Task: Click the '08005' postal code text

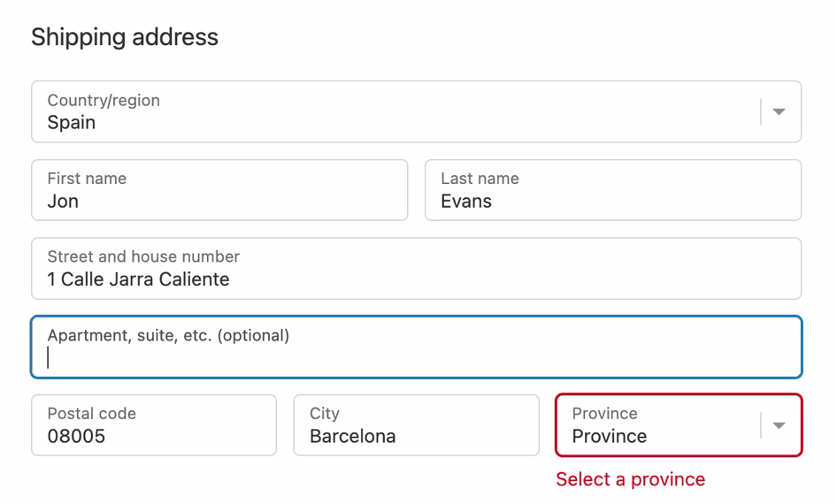Action: point(76,436)
